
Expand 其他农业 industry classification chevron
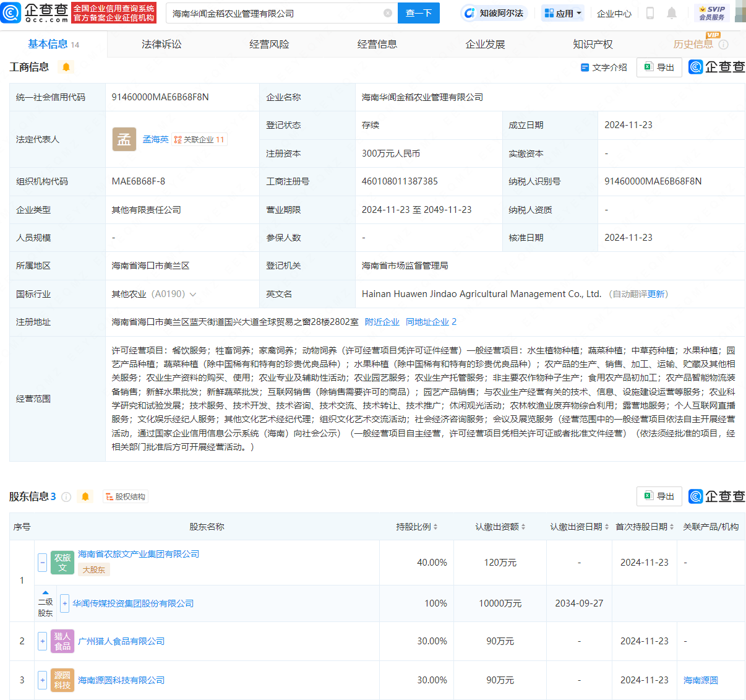coord(193,295)
